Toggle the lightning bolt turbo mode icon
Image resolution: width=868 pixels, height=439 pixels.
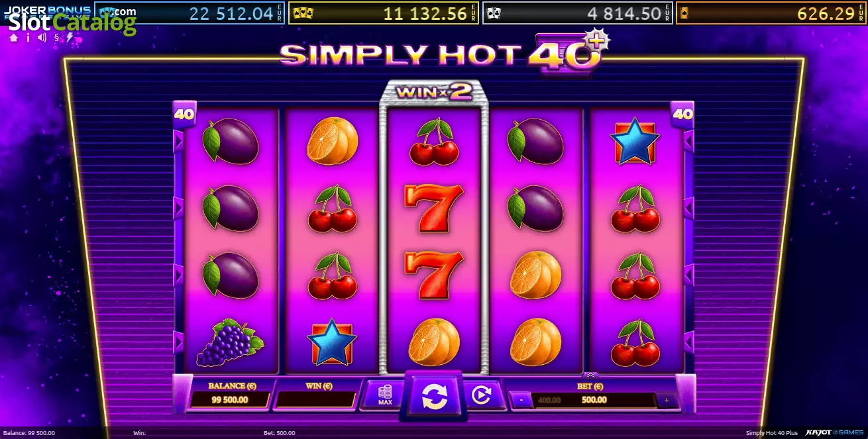tap(70, 38)
